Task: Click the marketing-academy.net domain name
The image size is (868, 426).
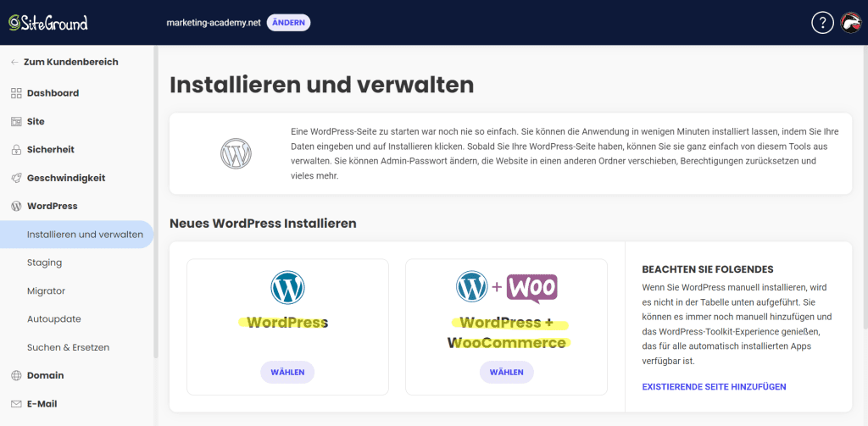Action: pyautogui.click(x=213, y=23)
